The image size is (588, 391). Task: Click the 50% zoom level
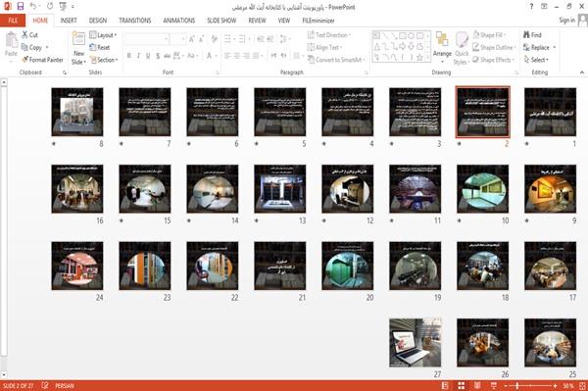(x=568, y=385)
